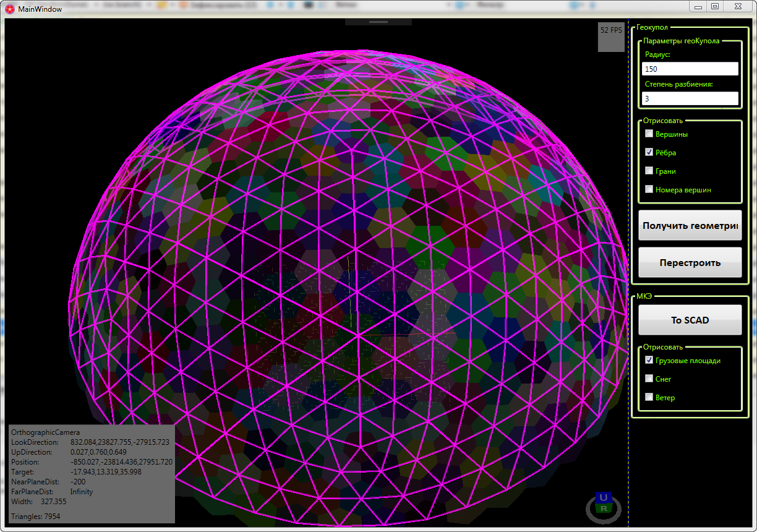
Task: Uncheck the Рёбра checkbox
Action: 649,152
